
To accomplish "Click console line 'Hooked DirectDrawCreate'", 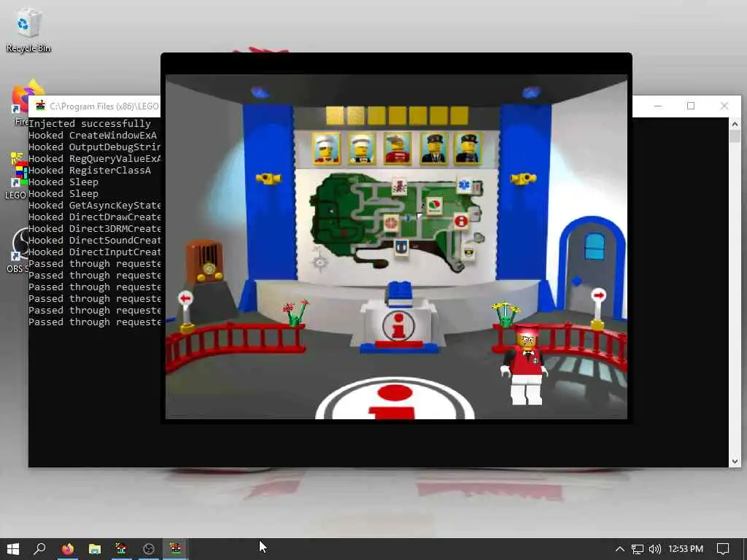I will click(x=95, y=217).
